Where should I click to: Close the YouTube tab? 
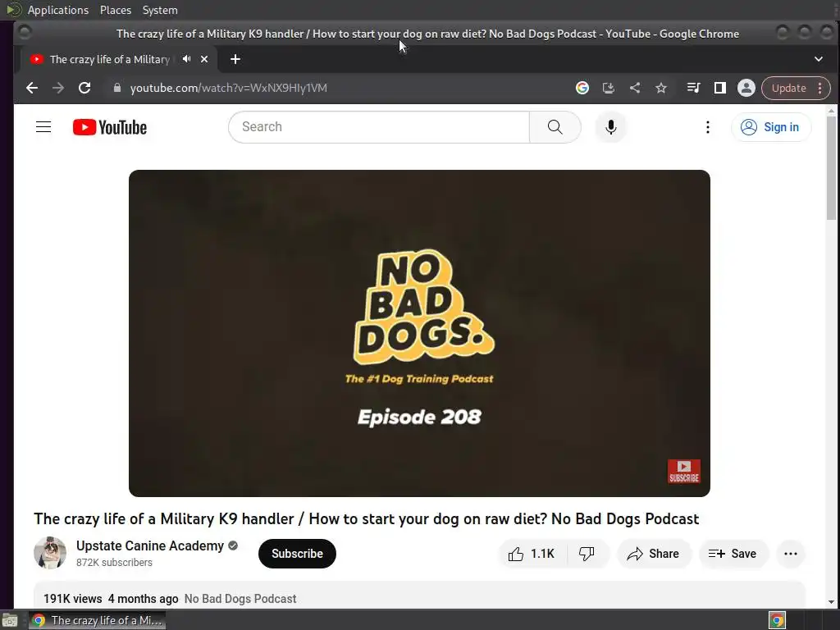point(204,59)
